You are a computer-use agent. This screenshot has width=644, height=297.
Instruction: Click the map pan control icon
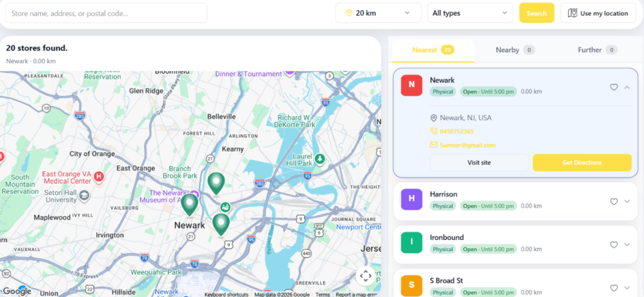tap(365, 276)
